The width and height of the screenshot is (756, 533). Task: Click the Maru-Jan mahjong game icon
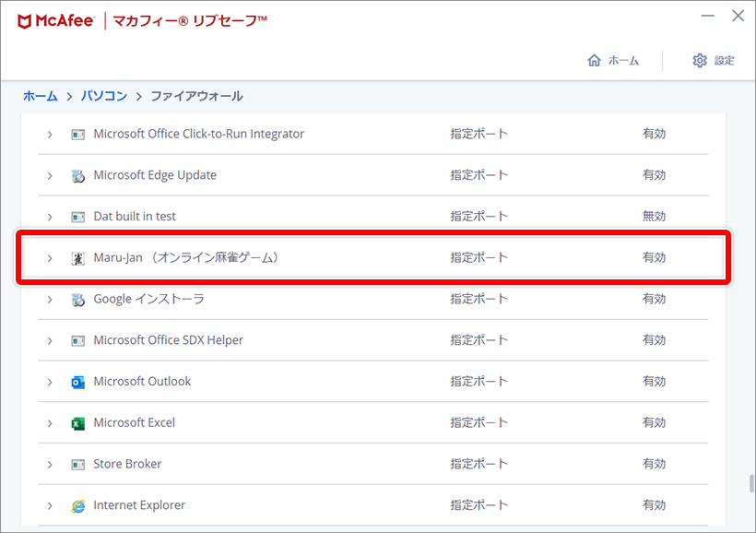77,258
